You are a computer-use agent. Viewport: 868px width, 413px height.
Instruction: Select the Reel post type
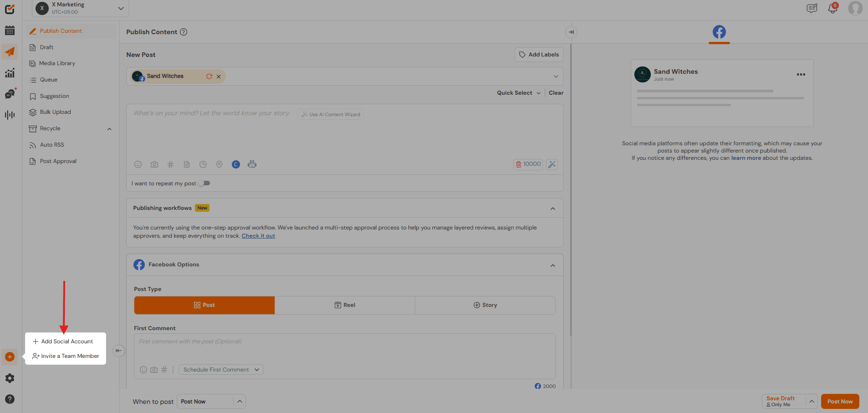[x=345, y=305]
